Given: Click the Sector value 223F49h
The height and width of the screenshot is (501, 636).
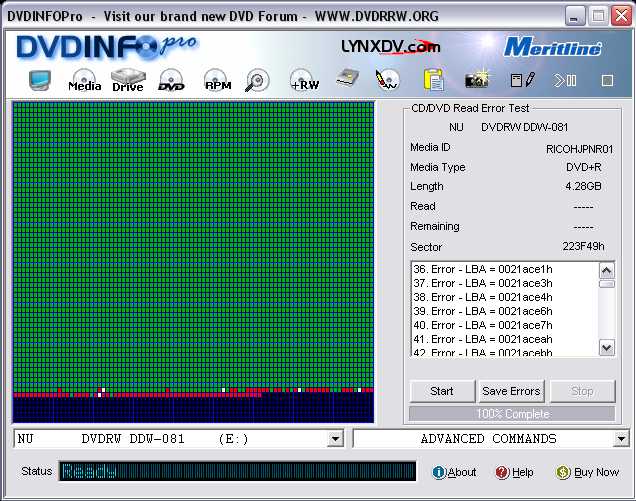Looking at the screenshot, I should [583, 246].
